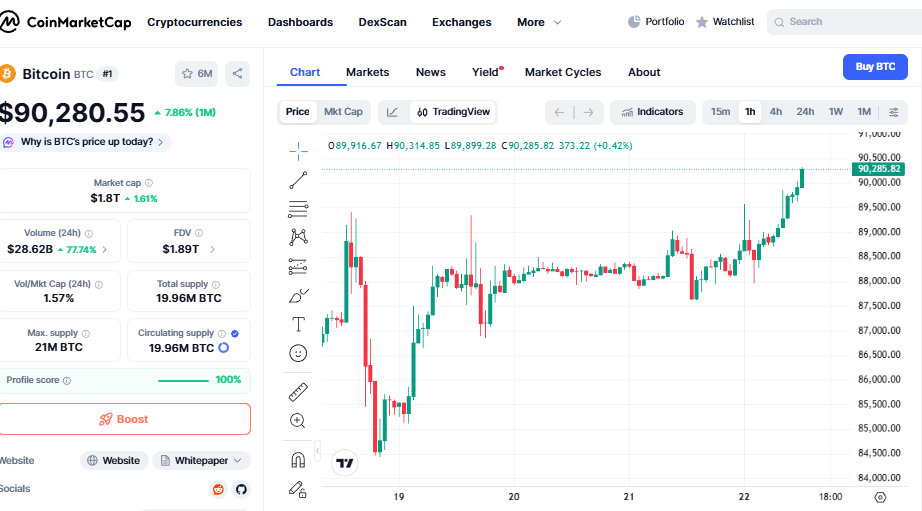This screenshot has height=511, width=922.
Task: Click the Buy BTC button
Action: coord(875,67)
